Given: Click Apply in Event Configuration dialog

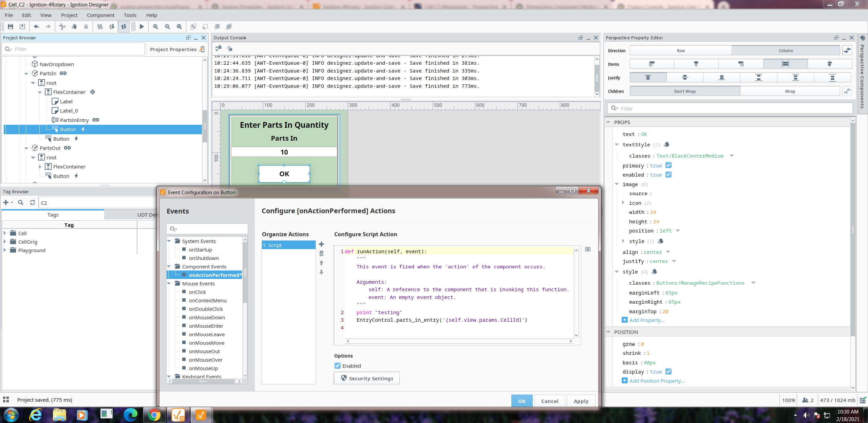Looking at the screenshot, I should pyautogui.click(x=581, y=401).
